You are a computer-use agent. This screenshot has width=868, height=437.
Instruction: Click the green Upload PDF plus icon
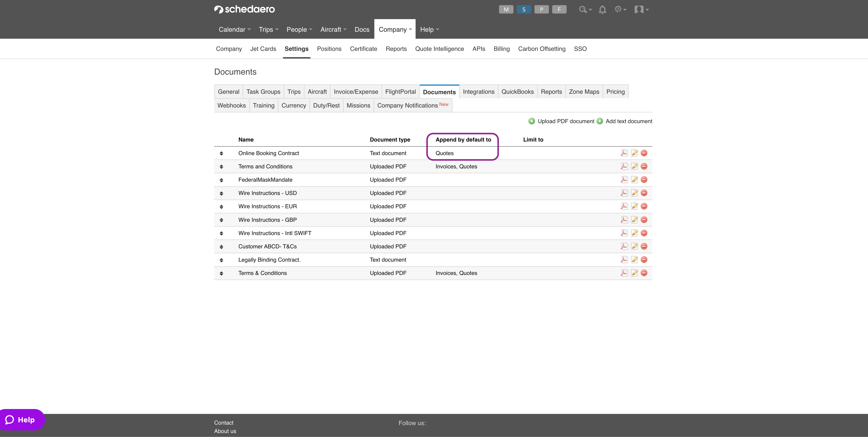(531, 121)
